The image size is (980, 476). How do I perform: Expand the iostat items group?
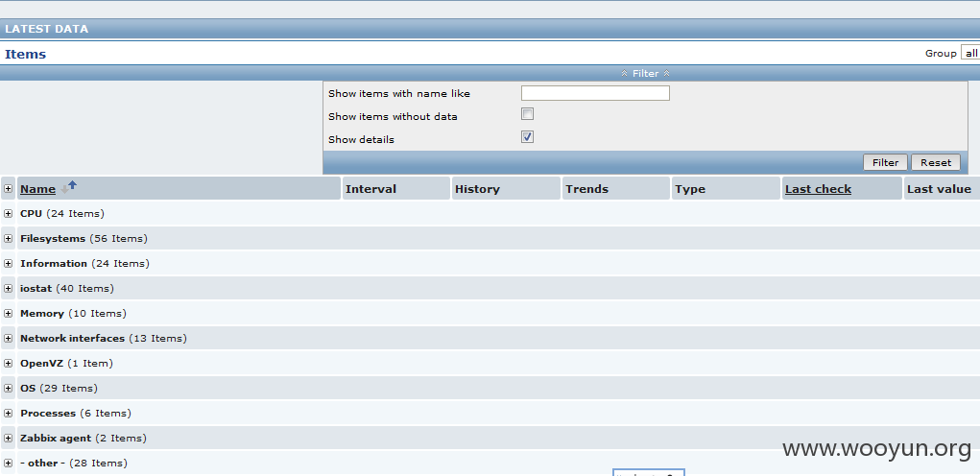coord(8,289)
